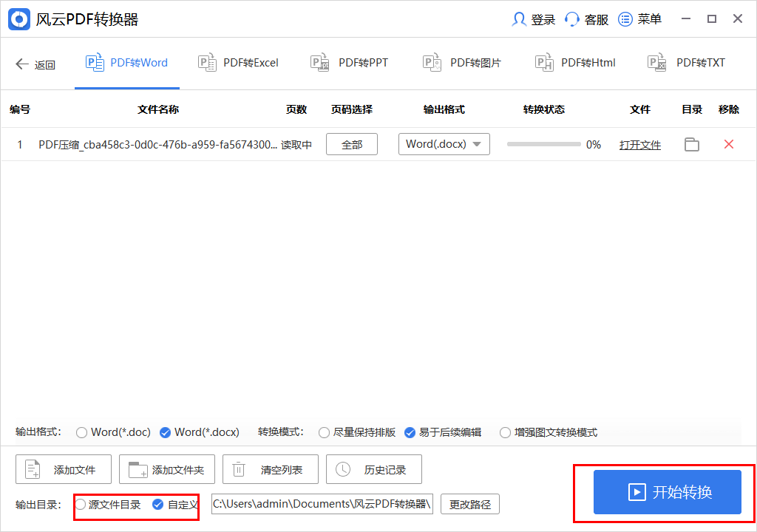Click 文件名称 column header
The width and height of the screenshot is (757, 532).
158,109
